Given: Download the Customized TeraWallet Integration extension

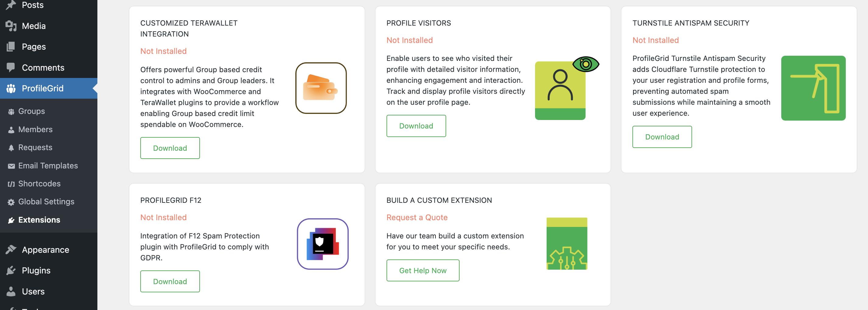Looking at the screenshot, I should (170, 148).
